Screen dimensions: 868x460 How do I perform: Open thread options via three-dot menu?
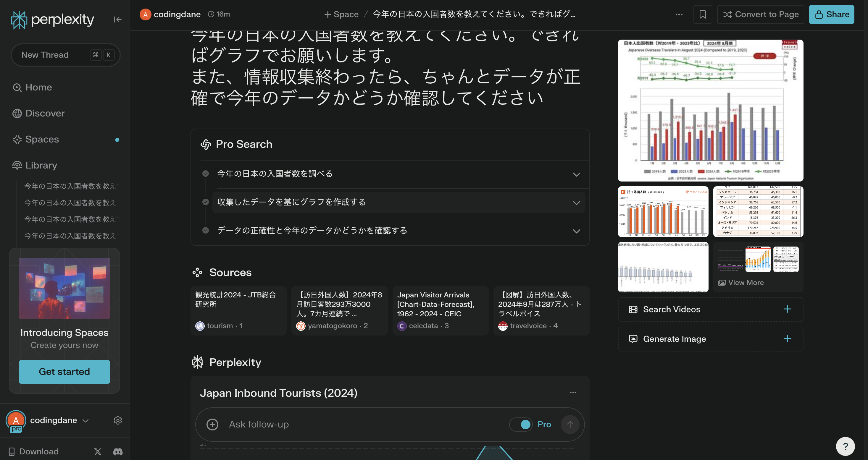[x=679, y=14]
